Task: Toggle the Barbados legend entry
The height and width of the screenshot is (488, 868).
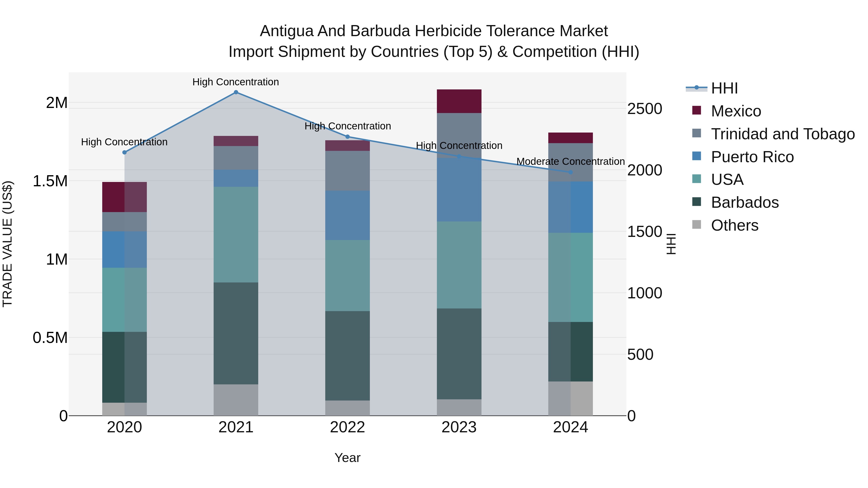Action: click(x=735, y=202)
